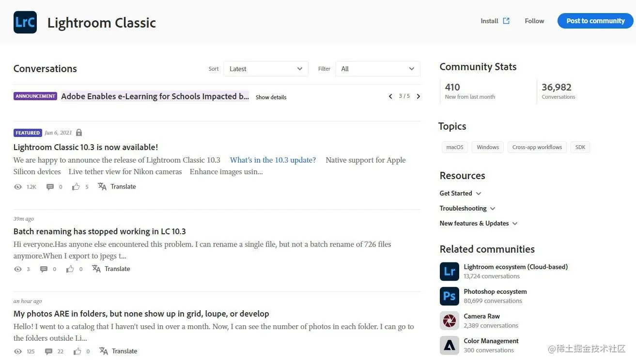This screenshot has height=364, width=636.
Task: Click the views eye icon showing 1.2K
Action: click(18, 187)
